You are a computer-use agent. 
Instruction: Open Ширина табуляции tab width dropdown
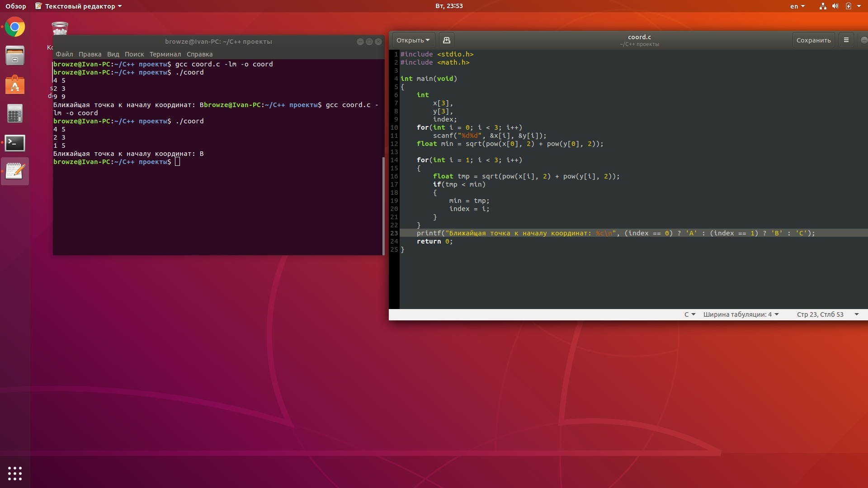coord(741,314)
